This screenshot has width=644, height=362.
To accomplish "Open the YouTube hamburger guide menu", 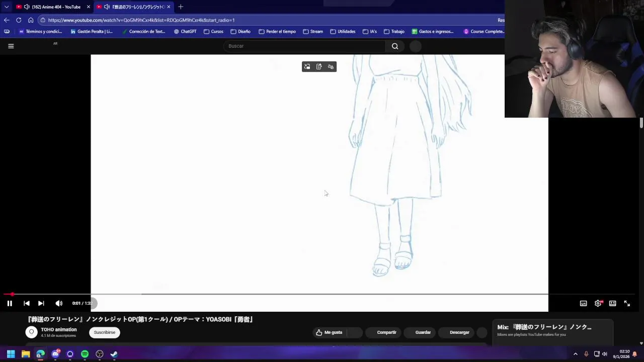I will pos(11,46).
